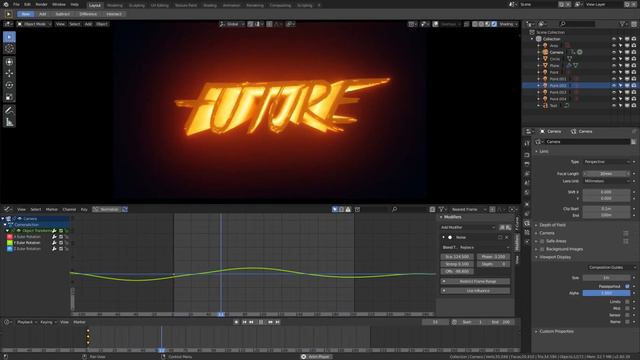Screen dimensions: 640x360
Task: Open the Composition Guides dropdown
Action: coord(611,267)
